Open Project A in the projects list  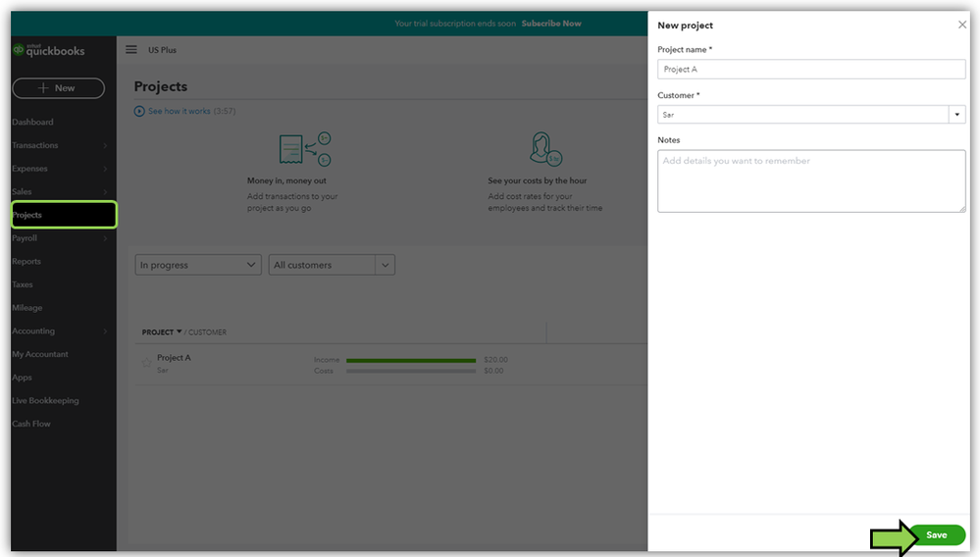click(174, 358)
